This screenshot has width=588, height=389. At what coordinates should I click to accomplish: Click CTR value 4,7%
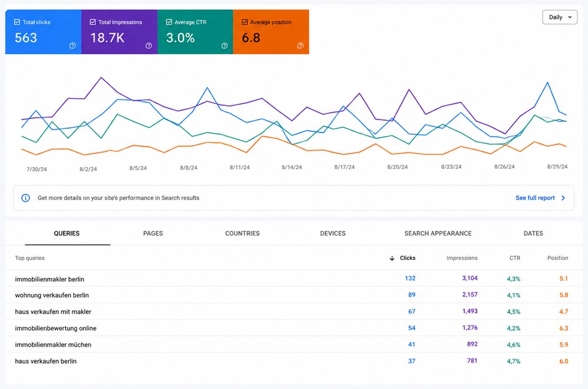point(513,361)
